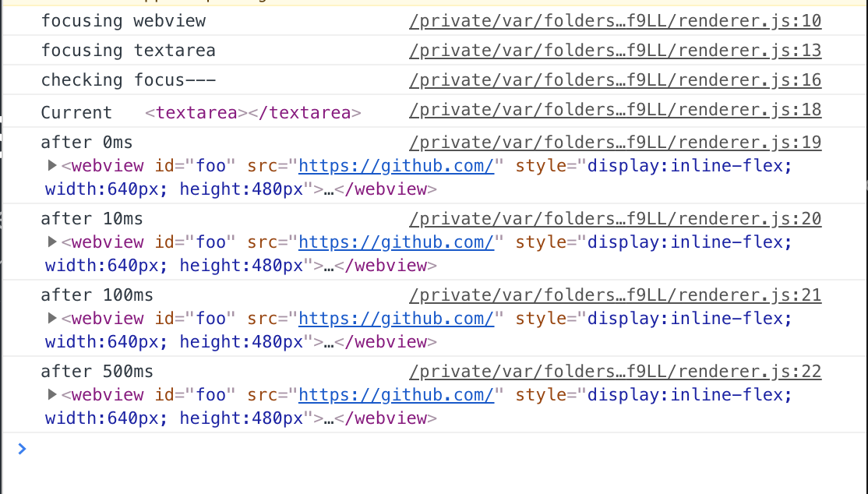Click the 'Current' log label
The width and height of the screenshot is (868, 494).
76,112
